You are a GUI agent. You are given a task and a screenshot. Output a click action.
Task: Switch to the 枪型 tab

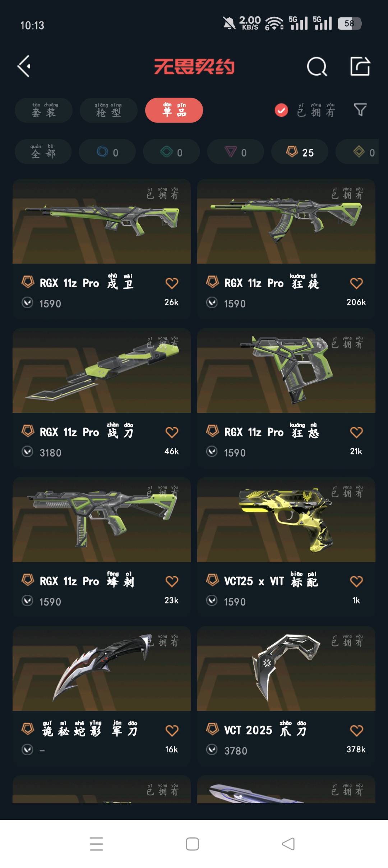(108, 110)
